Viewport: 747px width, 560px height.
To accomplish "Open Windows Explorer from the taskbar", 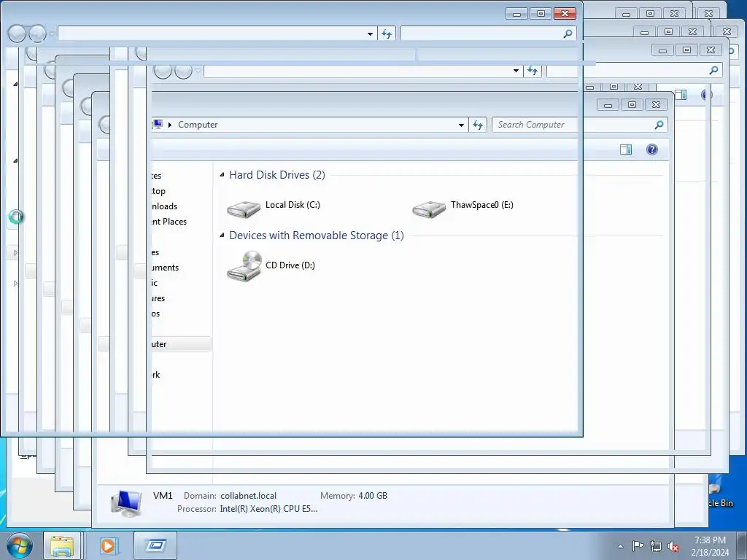I will coord(62,545).
